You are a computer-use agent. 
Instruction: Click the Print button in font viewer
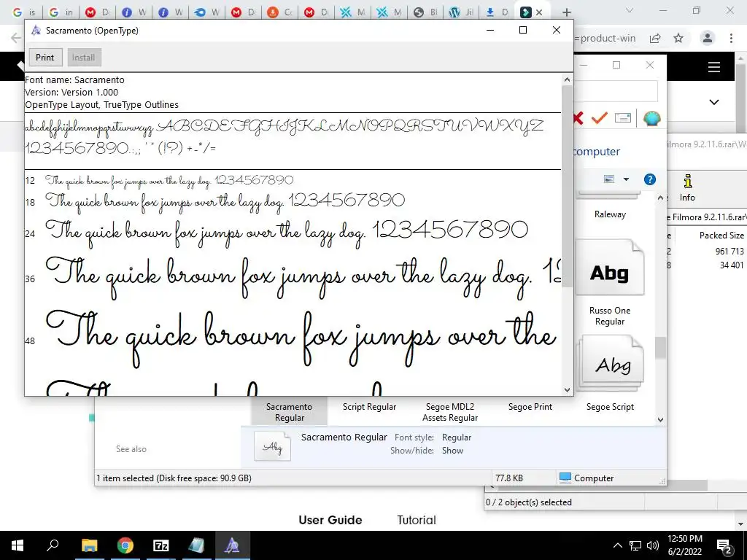pyautogui.click(x=44, y=57)
